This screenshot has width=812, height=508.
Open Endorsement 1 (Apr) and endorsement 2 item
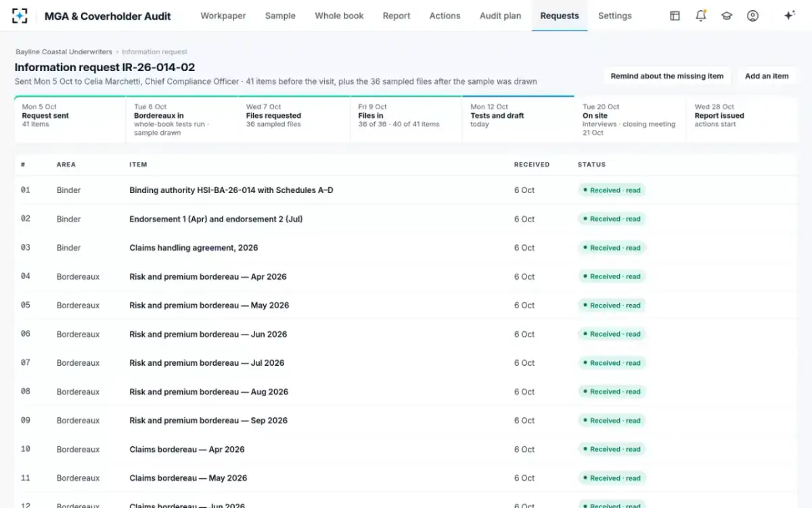tap(216, 219)
